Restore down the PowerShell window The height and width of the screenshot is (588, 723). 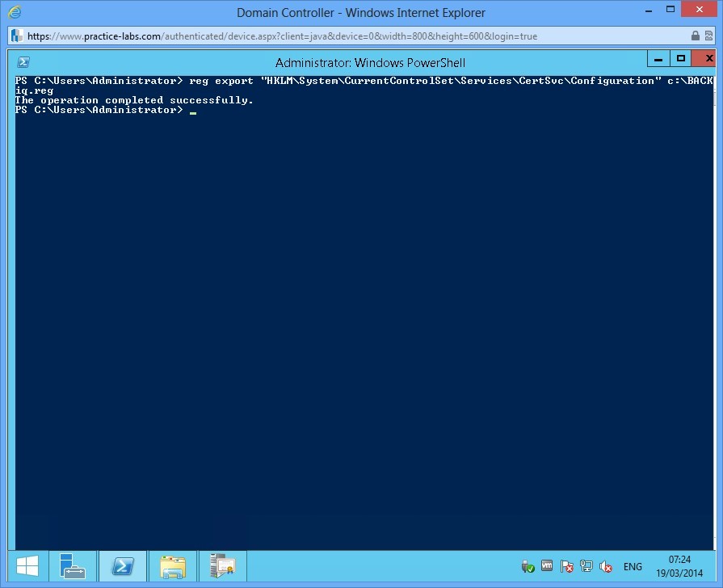pos(681,58)
